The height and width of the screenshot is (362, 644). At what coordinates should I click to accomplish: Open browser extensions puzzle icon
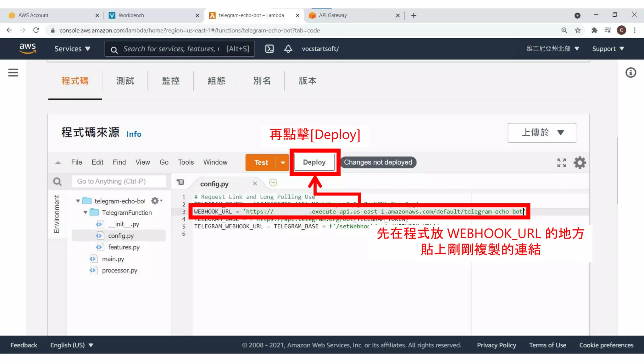click(594, 30)
